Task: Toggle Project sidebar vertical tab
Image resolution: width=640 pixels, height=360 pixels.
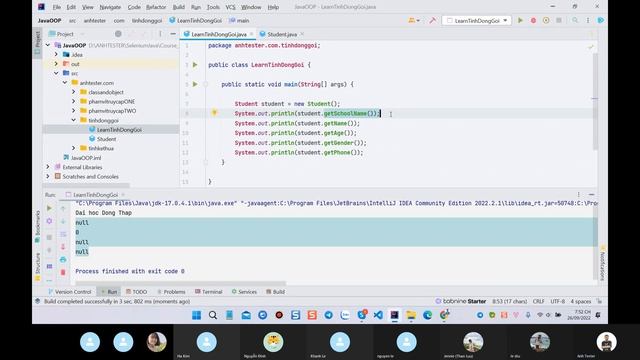Action: pyautogui.click(x=37, y=43)
